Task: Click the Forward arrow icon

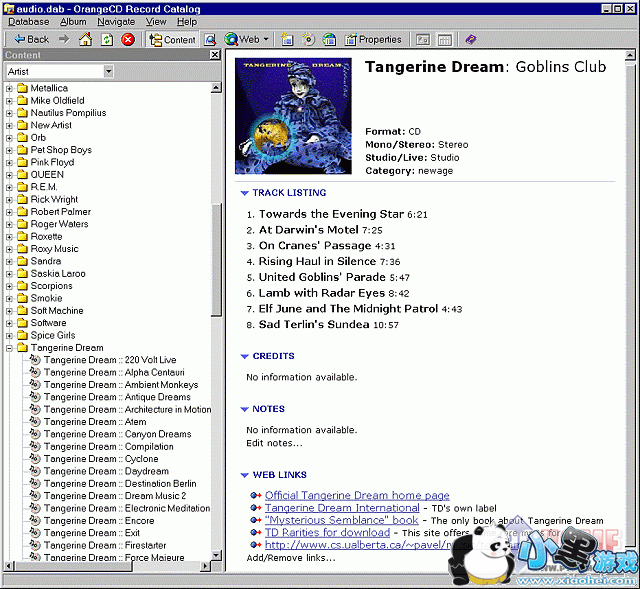Action: [64, 39]
